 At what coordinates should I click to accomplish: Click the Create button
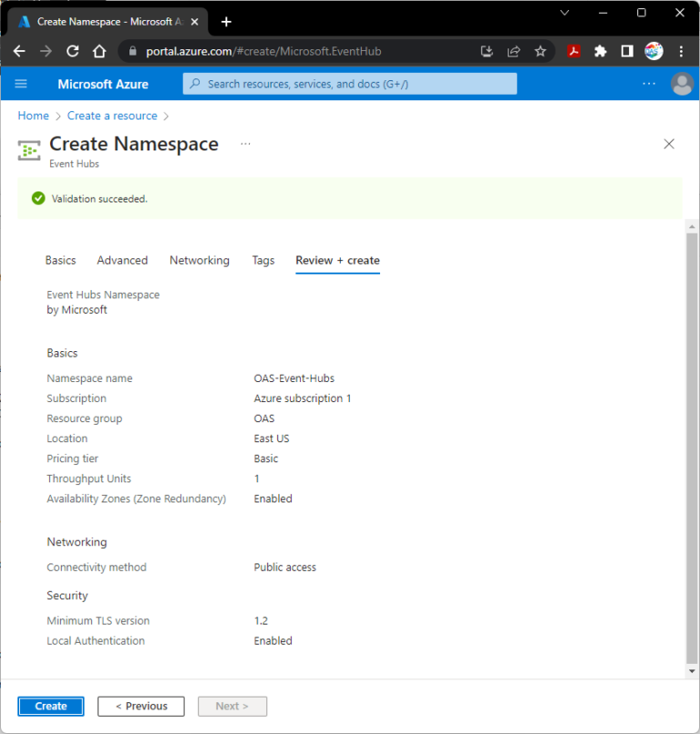click(50, 706)
